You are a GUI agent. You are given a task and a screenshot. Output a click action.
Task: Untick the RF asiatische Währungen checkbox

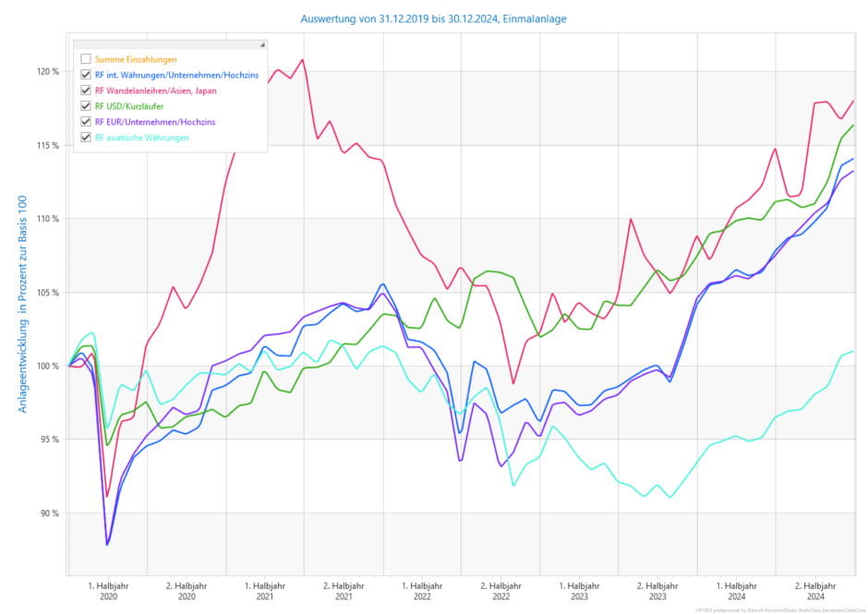86,138
